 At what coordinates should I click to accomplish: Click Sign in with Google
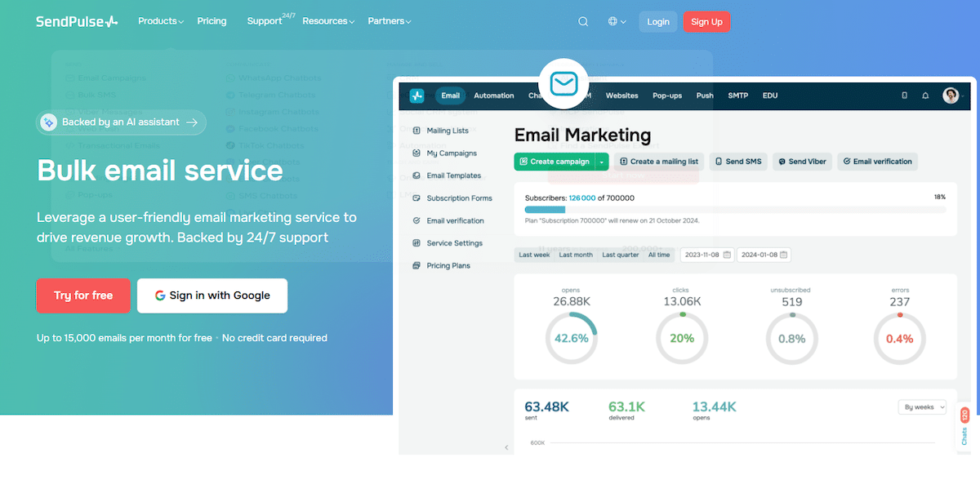pos(212,295)
